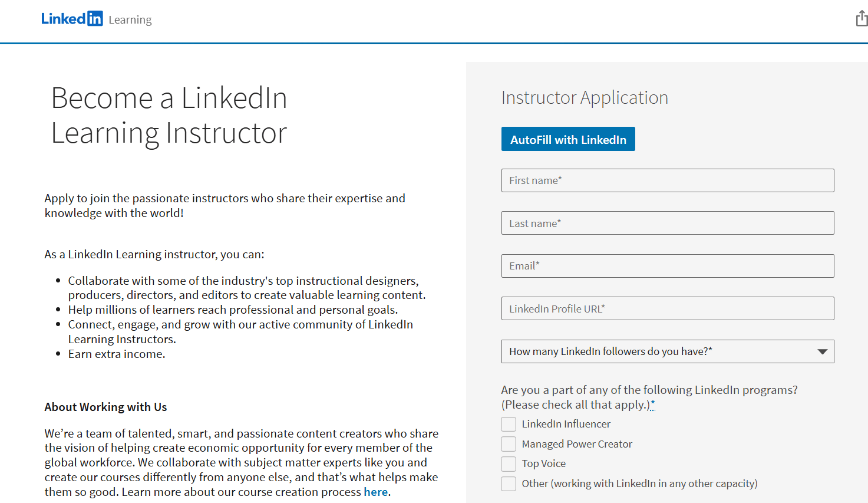Tick the Managed Power Creator checkbox
The image size is (868, 503).
(x=509, y=444)
